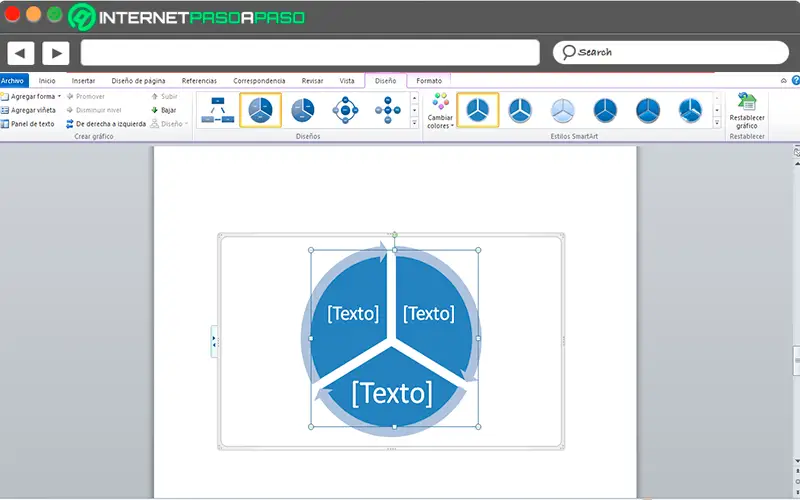
Task: Select the radial cycle ring layout
Action: tap(345, 110)
